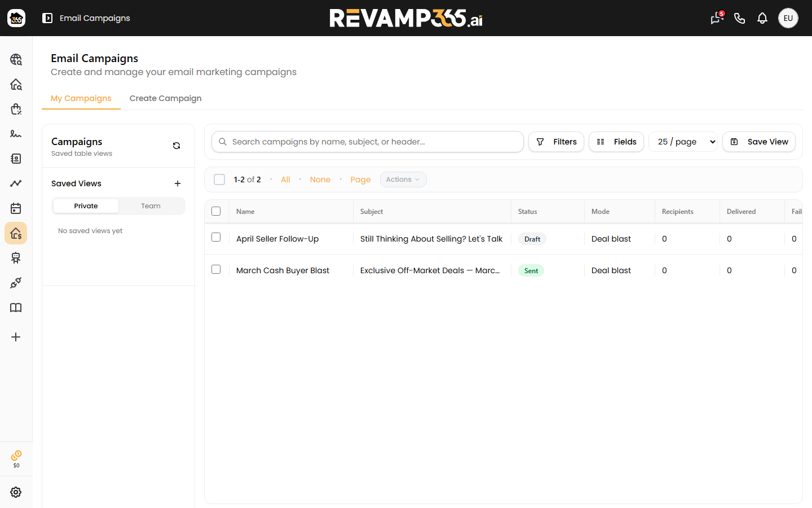Open the robot AI sidebar icon
Image resolution: width=812 pixels, height=508 pixels.
pyautogui.click(x=16, y=258)
